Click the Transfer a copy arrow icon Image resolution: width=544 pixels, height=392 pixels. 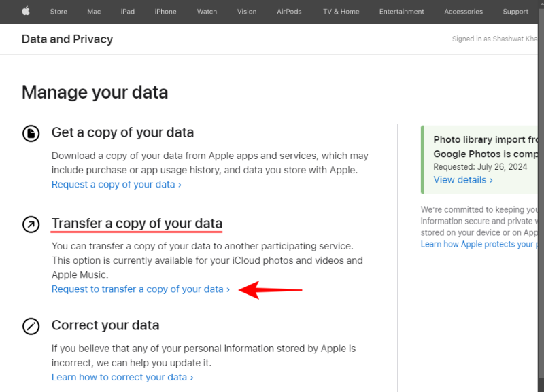coord(31,224)
